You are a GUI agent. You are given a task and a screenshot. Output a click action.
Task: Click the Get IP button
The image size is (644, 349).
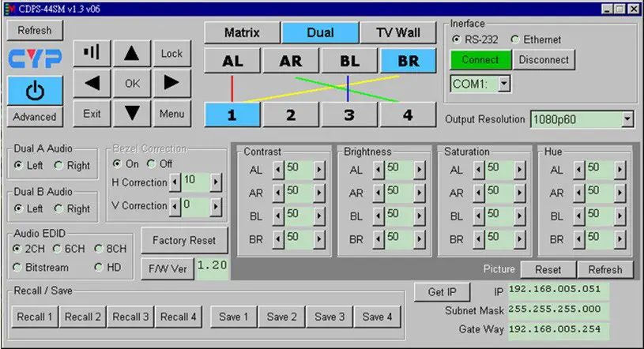443,292
